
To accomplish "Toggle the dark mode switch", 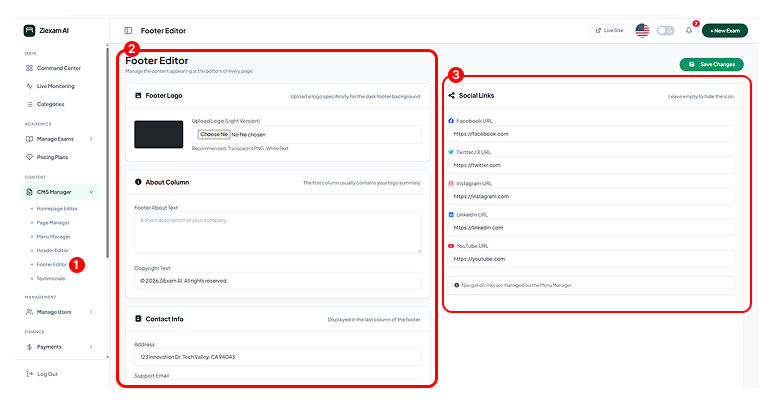I will click(x=666, y=31).
